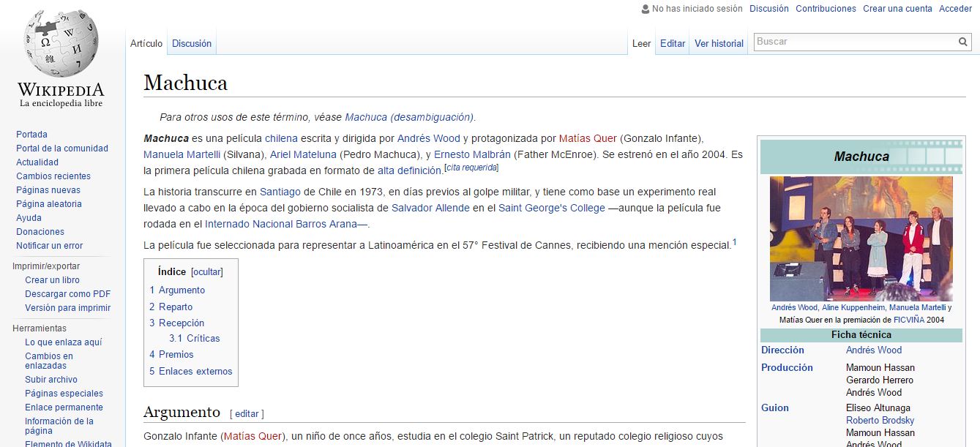The width and height of the screenshot is (980, 447).
Task: Open Santiago link
Action: click(x=280, y=192)
